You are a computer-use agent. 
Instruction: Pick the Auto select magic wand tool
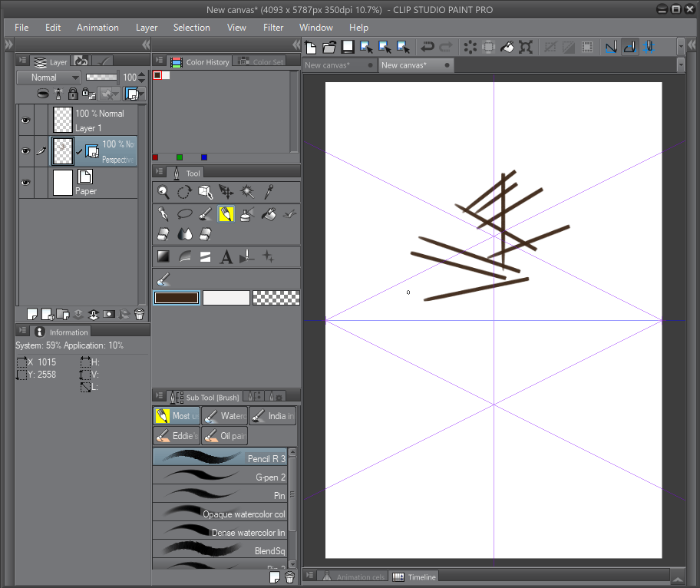(247, 192)
